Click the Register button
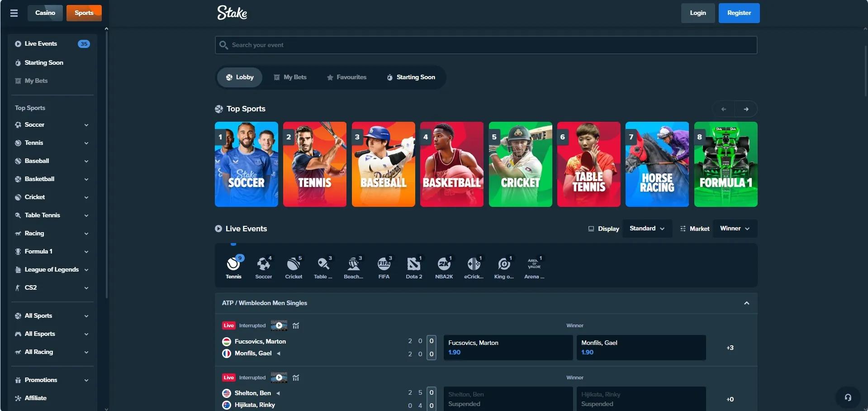The height and width of the screenshot is (411, 868). (x=739, y=13)
